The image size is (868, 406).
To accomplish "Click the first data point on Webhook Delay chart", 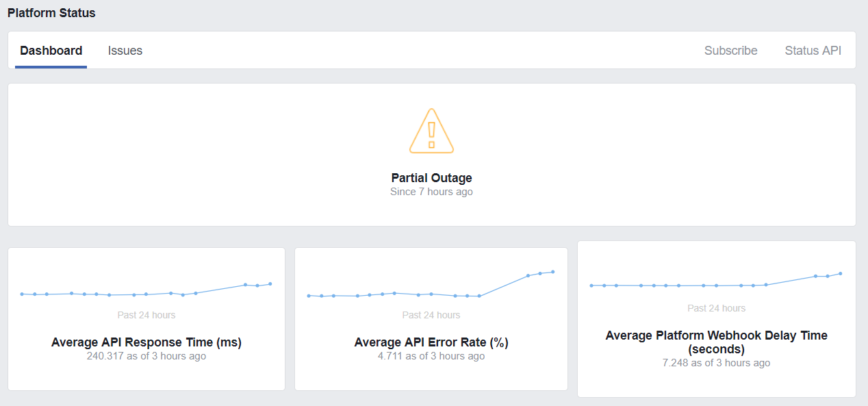I will 591,286.
